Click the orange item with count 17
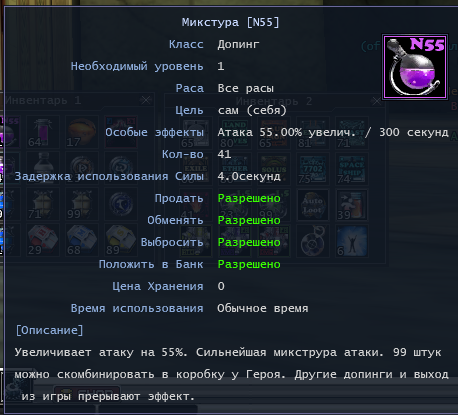The height and width of the screenshot is (415, 458). (82, 132)
